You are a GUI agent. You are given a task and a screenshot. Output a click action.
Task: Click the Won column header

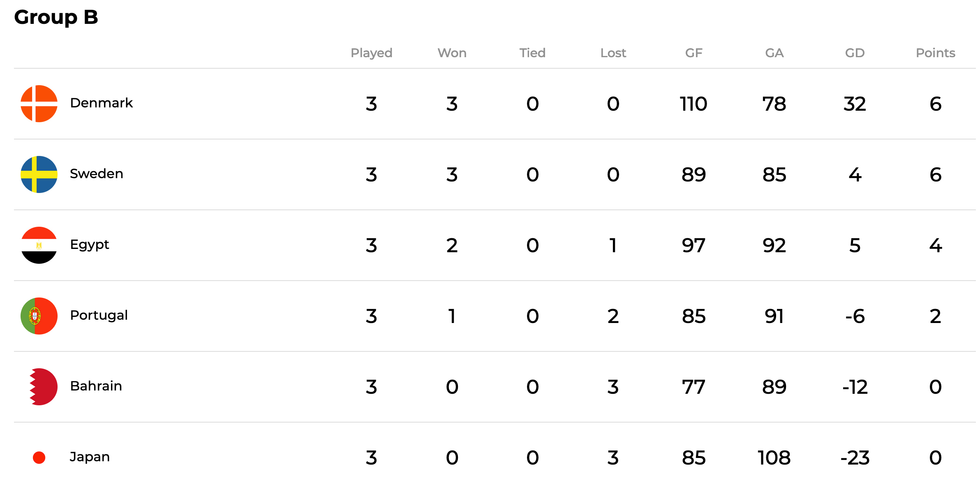[x=452, y=53]
